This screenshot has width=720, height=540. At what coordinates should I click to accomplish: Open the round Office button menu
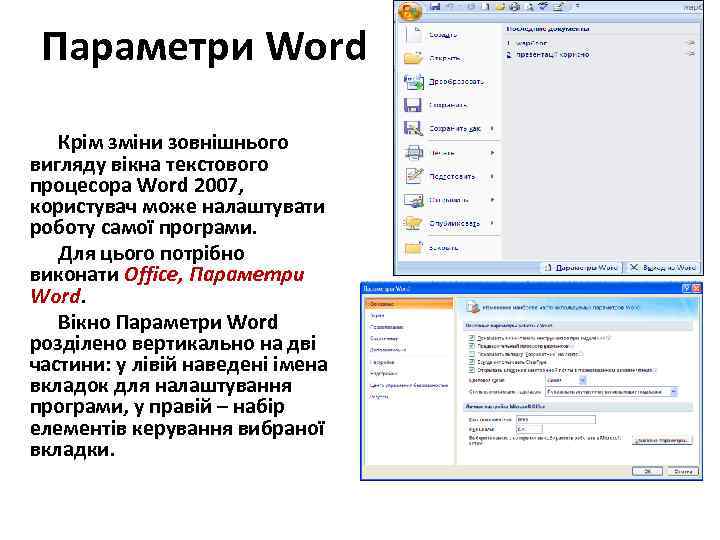(410, 11)
